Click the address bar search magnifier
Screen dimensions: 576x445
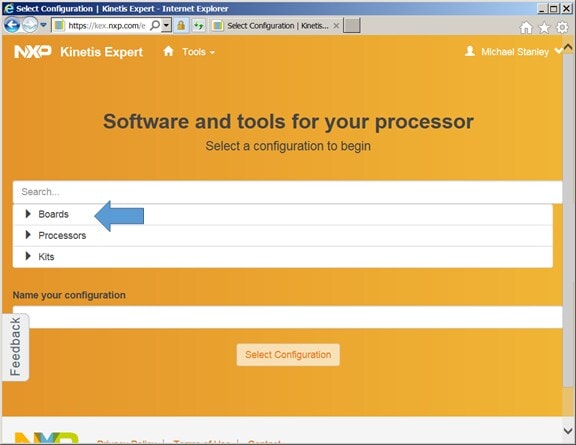[x=155, y=25]
